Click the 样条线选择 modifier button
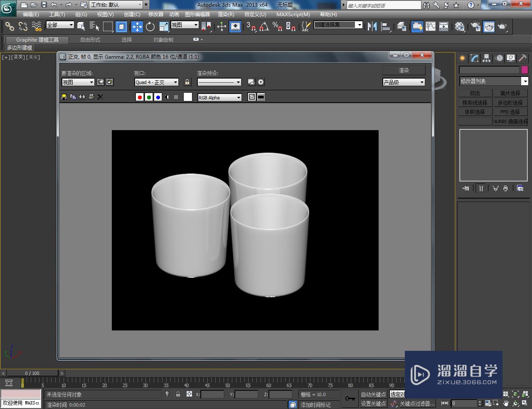Image resolution: width=532 pixels, height=409 pixels. [475, 103]
